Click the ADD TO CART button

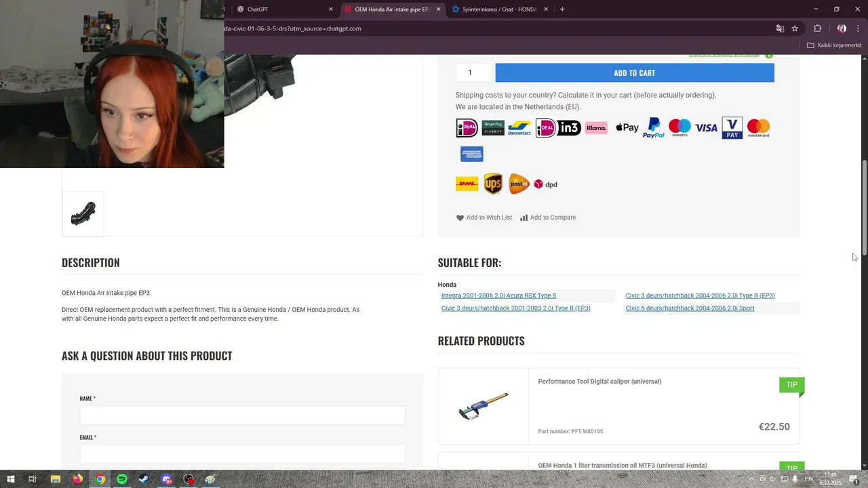(x=635, y=73)
